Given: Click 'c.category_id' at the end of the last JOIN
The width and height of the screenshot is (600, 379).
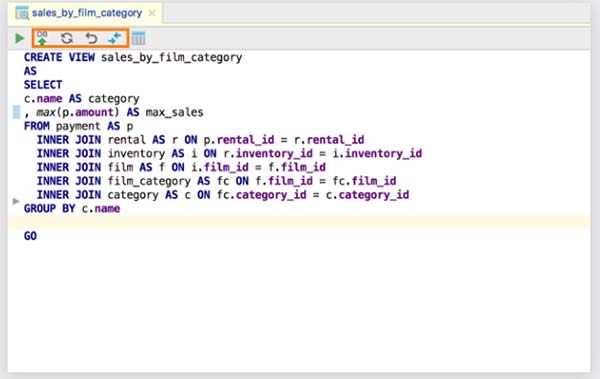Looking at the screenshot, I should pos(367,195).
